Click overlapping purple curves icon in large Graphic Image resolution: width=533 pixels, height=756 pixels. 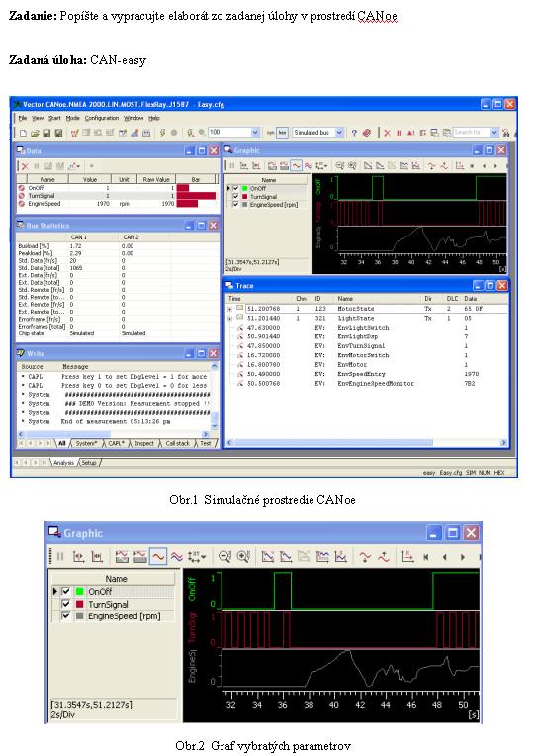click(176, 556)
